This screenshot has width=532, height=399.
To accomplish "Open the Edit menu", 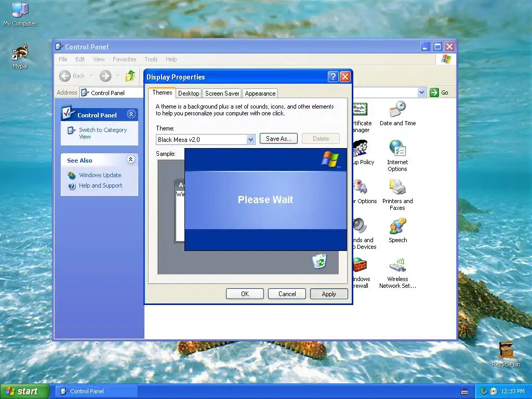I will click(x=80, y=59).
